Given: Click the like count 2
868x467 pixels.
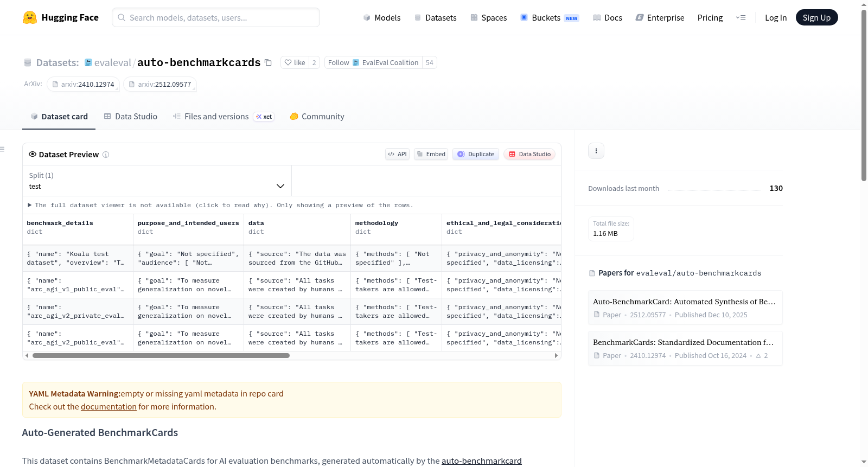Looking at the screenshot, I should [314, 62].
